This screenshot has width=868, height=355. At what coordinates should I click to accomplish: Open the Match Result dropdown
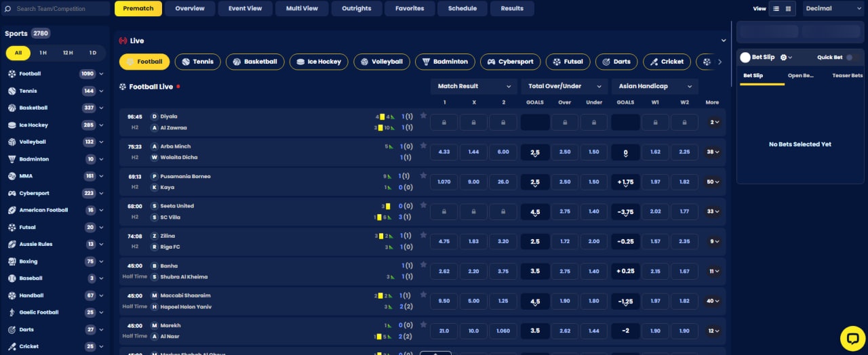tap(473, 86)
